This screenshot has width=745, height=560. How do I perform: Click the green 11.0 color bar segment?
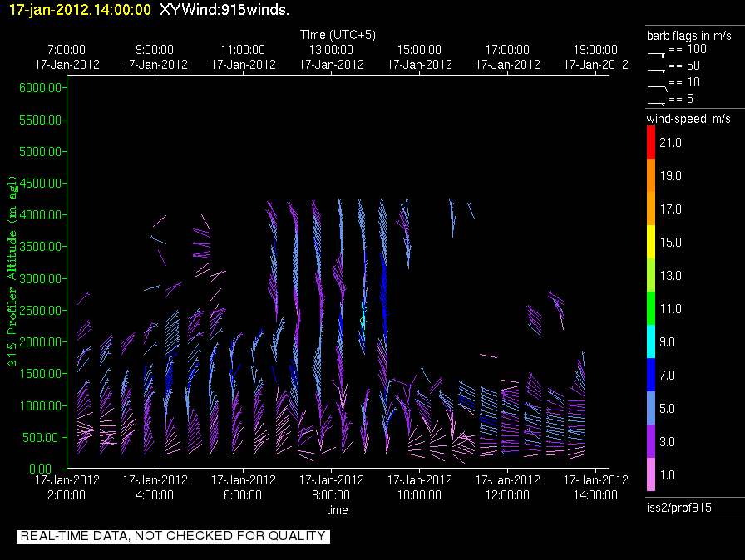651,308
